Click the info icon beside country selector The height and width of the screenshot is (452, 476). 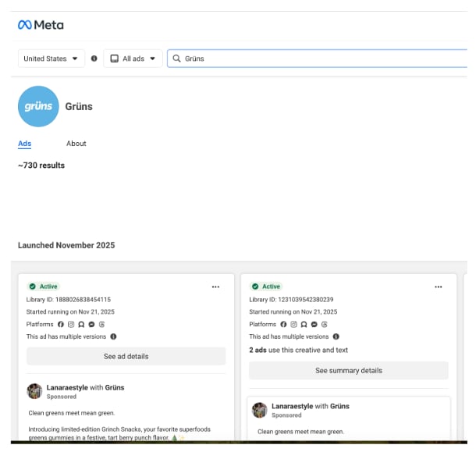pyautogui.click(x=94, y=59)
